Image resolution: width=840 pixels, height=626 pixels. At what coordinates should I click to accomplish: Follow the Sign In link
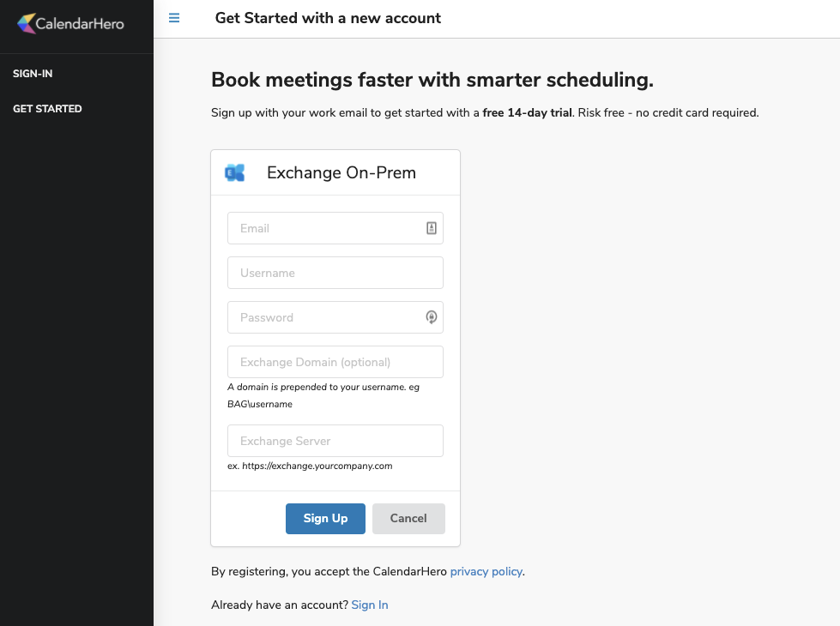point(370,605)
